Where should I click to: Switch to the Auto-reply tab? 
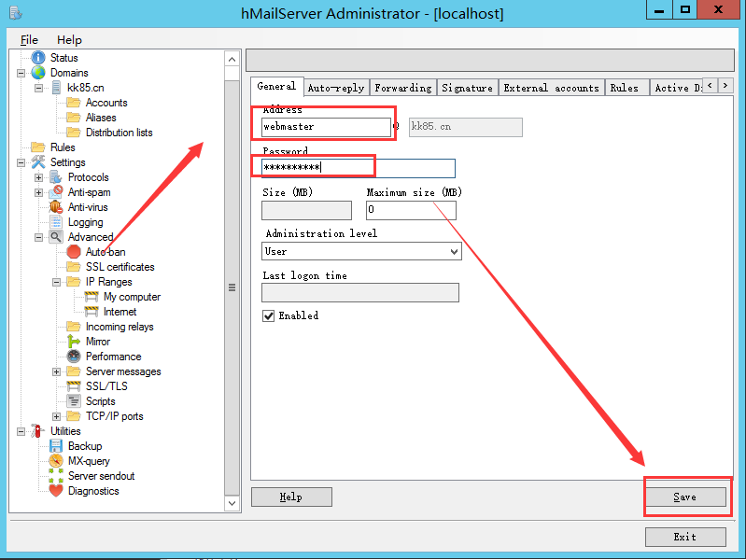click(336, 88)
